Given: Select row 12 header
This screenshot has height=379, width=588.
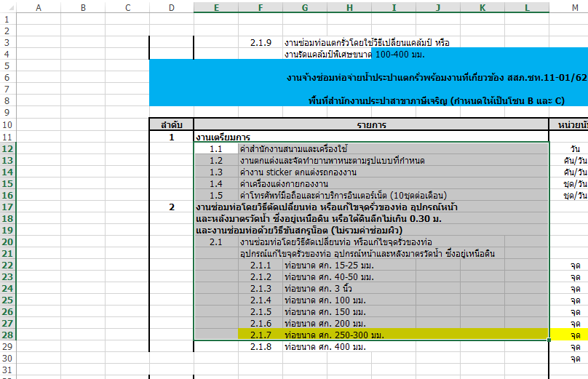Looking at the screenshot, I should [x=7, y=149].
